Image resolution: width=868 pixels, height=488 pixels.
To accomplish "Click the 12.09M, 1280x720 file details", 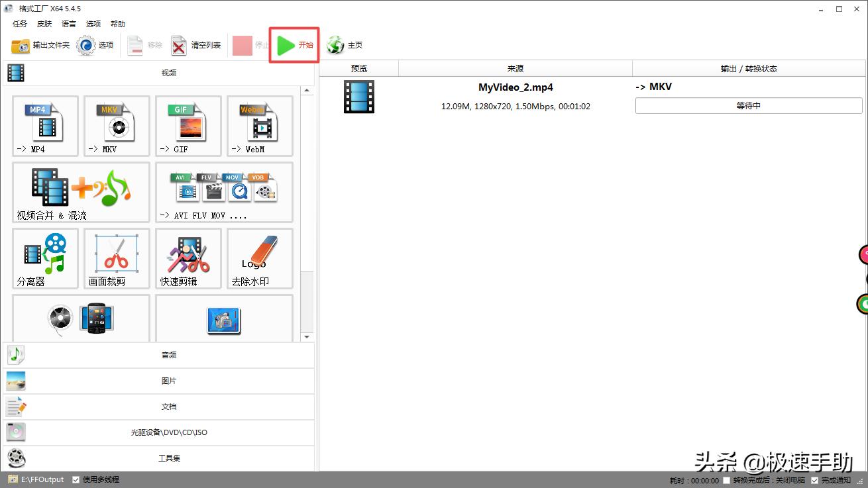I will (x=515, y=106).
